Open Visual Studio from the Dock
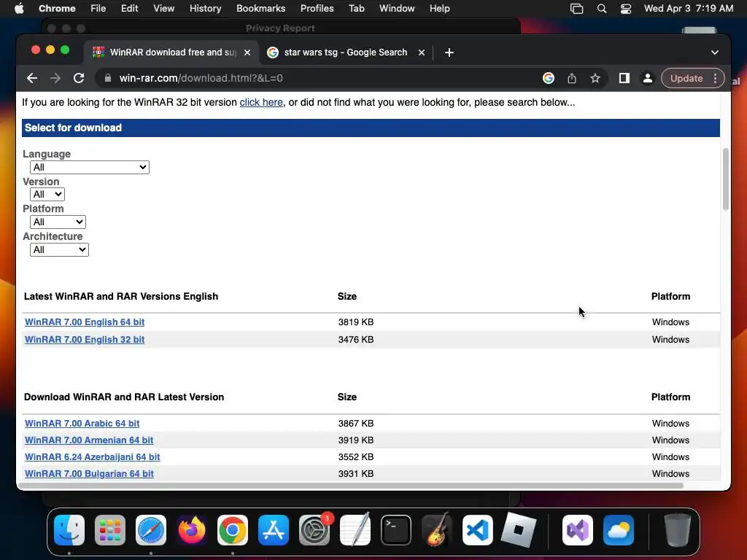The width and height of the screenshot is (747, 560). point(578,530)
